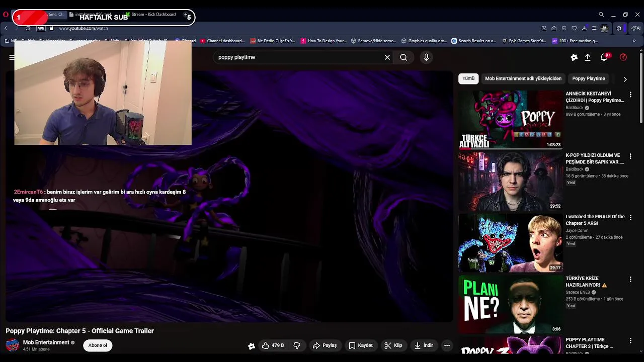Screen dimensions: 644x362
Task: Click the flower extension icon in YouTube header
Action: [x=574, y=57]
